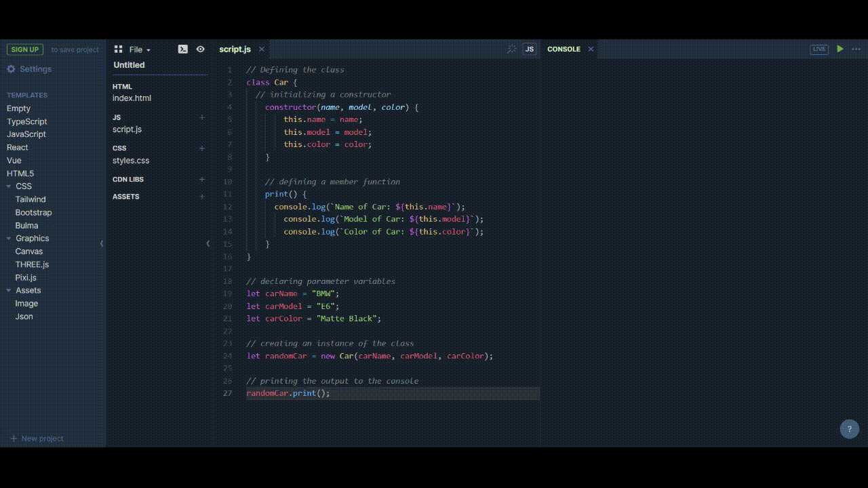The width and height of the screenshot is (868, 488).
Task: Switch to the script.js tab
Action: 235,49
